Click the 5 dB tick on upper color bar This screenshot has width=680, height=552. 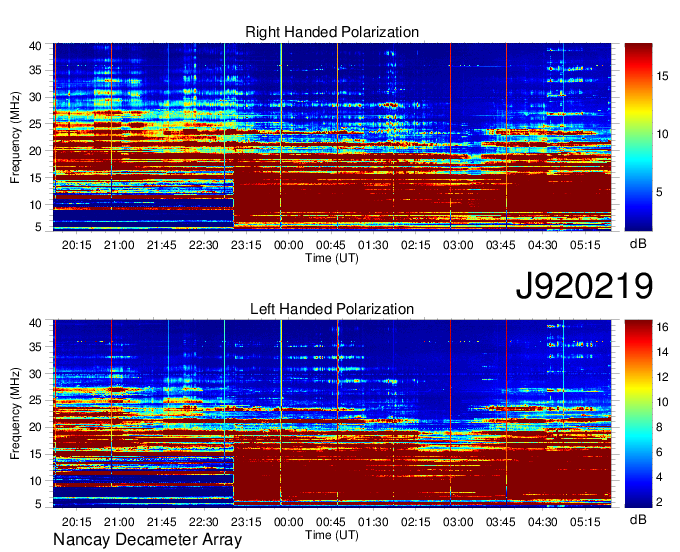(x=659, y=192)
